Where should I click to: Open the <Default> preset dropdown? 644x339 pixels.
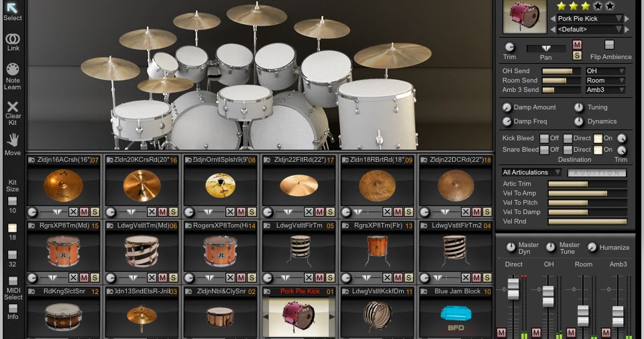point(590,29)
